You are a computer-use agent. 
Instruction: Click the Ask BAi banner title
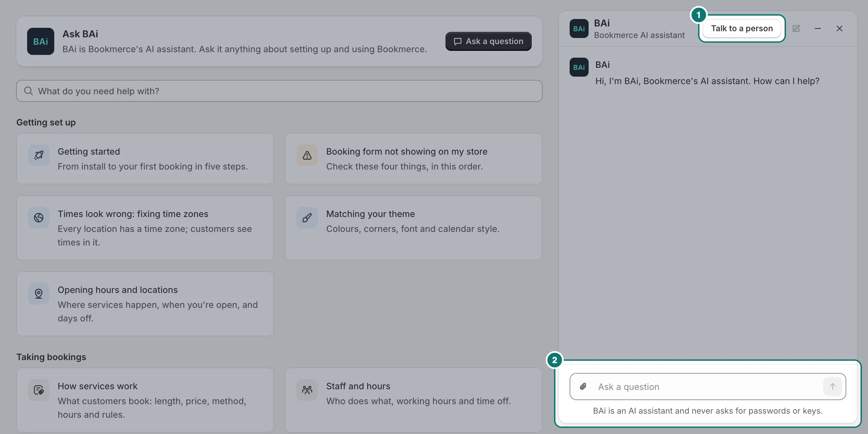[x=80, y=34]
